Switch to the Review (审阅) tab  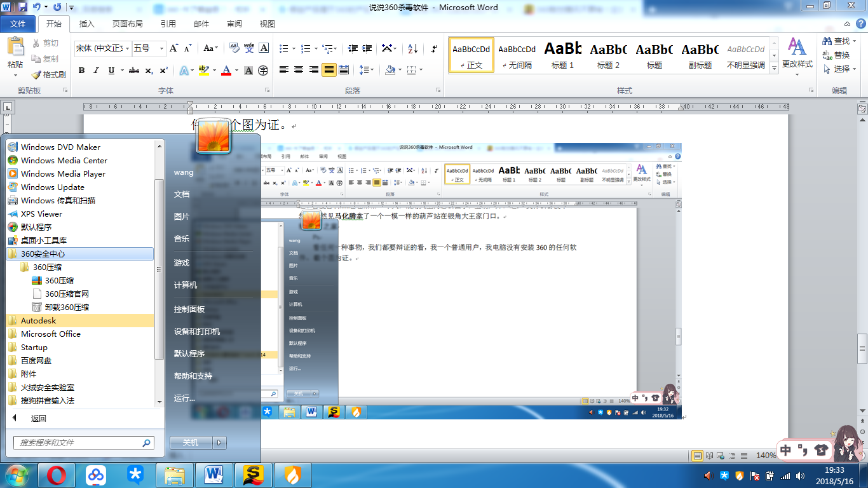(234, 24)
